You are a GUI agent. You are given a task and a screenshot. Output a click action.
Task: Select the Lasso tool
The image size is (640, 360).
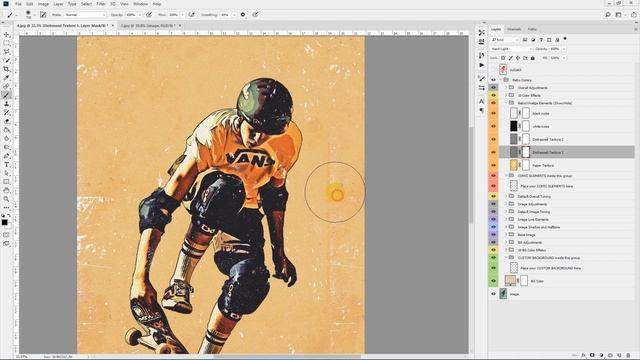click(x=6, y=52)
